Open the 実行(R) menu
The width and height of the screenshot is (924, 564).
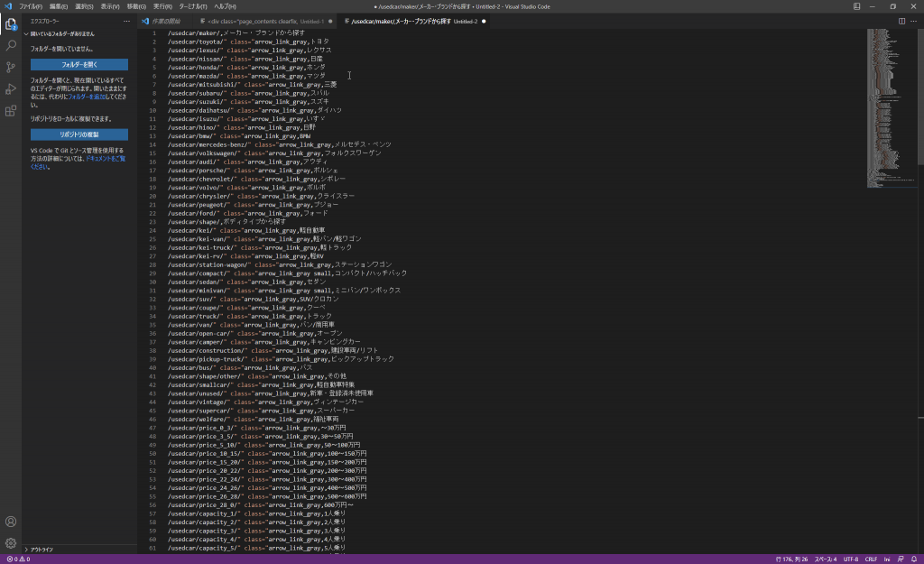[x=162, y=6]
